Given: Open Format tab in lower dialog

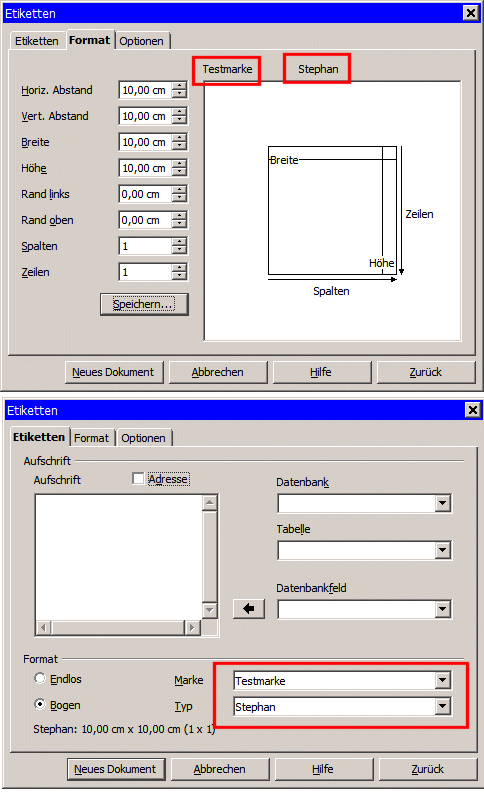Looking at the screenshot, I should [91, 438].
